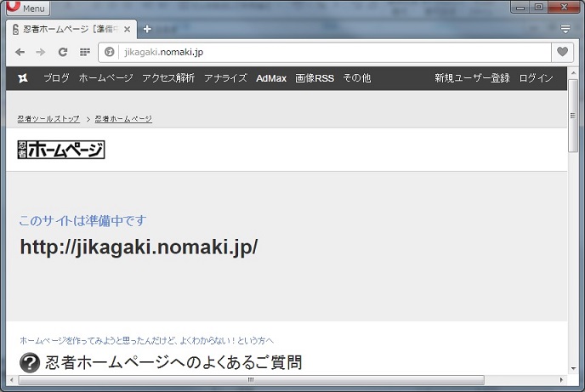Open AdMax in the navigation bar
The width and height of the screenshot is (585, 392).
[x=271, y=78]
